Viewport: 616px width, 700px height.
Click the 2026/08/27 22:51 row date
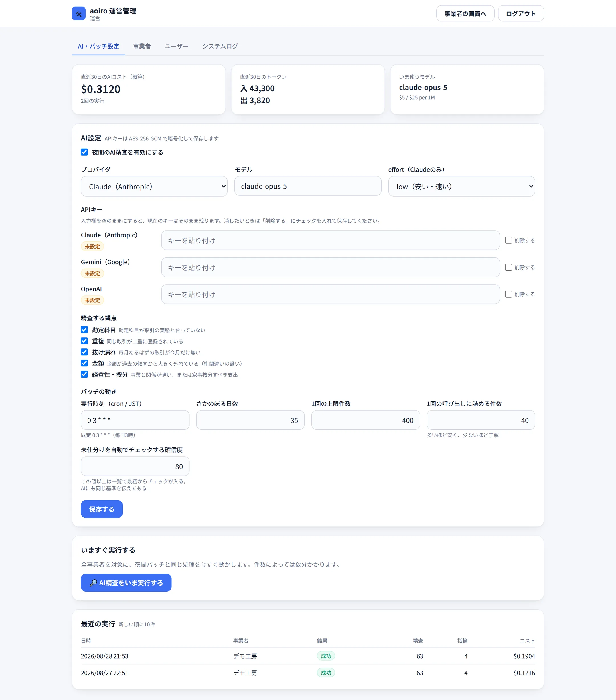point(104,673)
